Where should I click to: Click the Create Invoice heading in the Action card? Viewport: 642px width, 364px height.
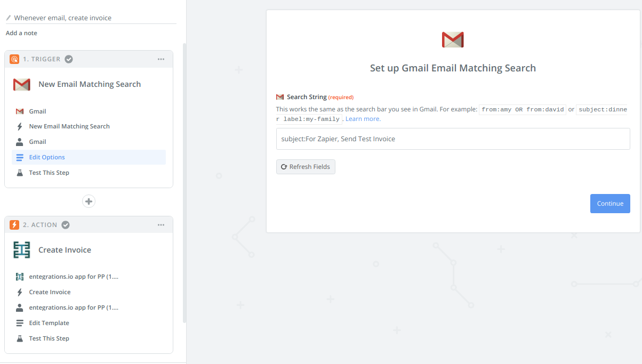point(65,250)
